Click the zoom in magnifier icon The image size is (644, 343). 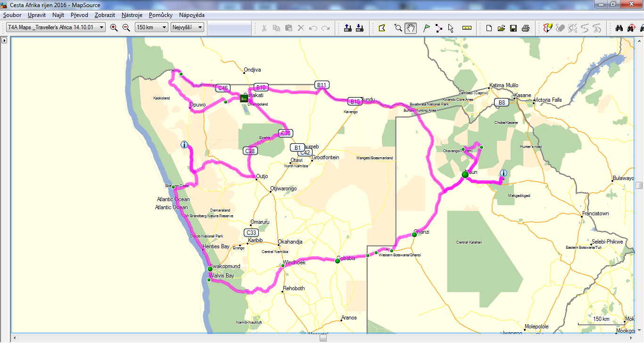(x=114, y=28)
